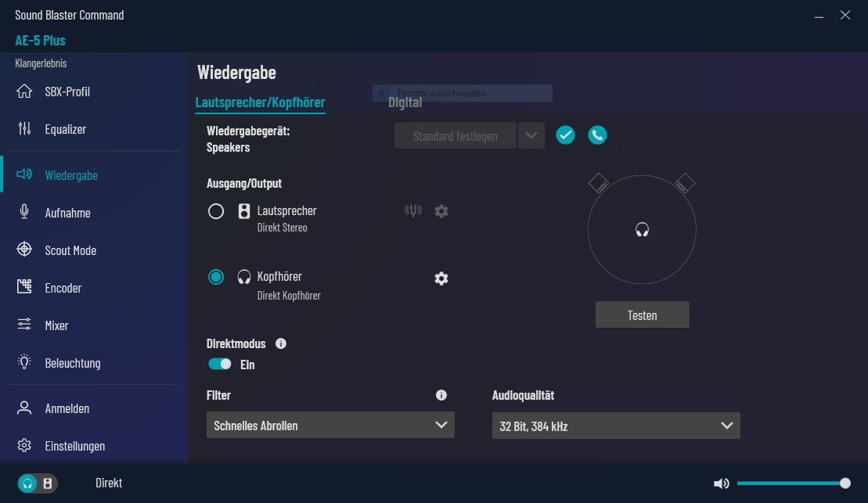Viewport: 868px width, 503px height.
Task: Open the Scout Mode crosshair icon
Action: [24, 250]
